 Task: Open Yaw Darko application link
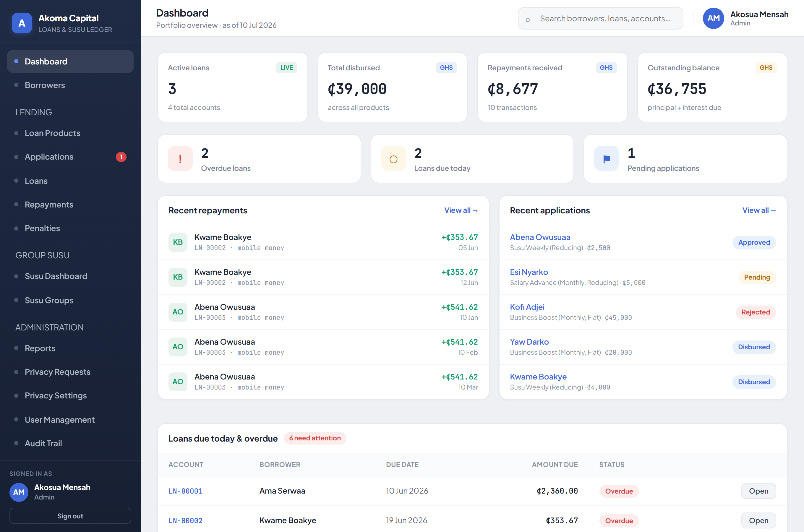pyautogui.click(x=529, y=342)
